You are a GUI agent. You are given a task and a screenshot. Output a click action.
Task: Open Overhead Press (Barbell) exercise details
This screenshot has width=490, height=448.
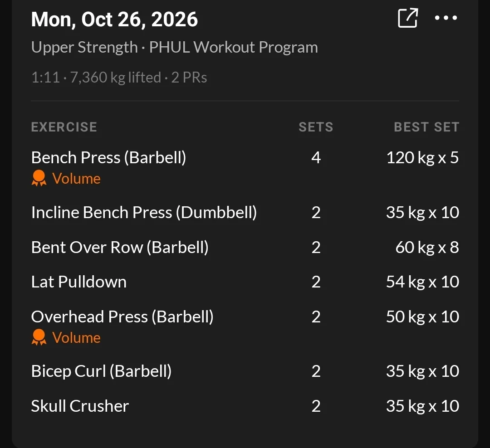(122, 317)
